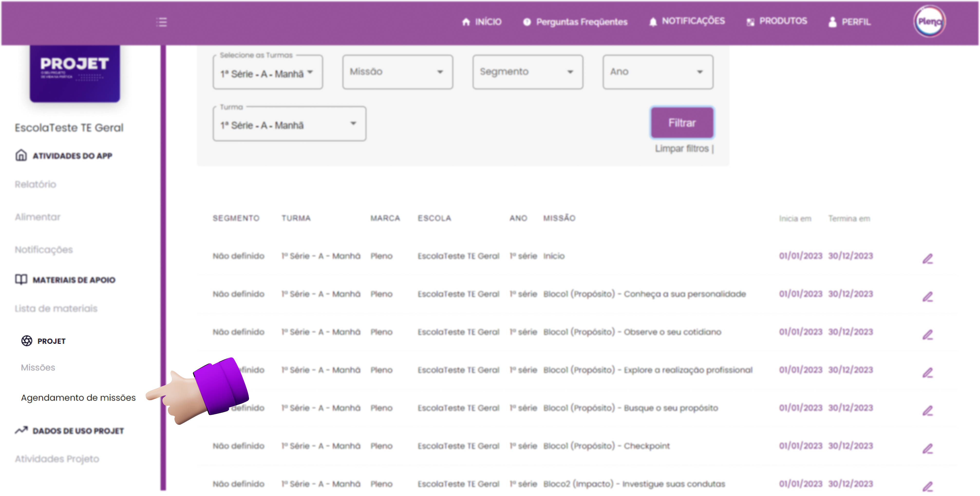Image resolution: width=980 pixels, height=496 pixels.
Task: Click the hamburger menu icon in header
Action: click(x=161, y=22)
